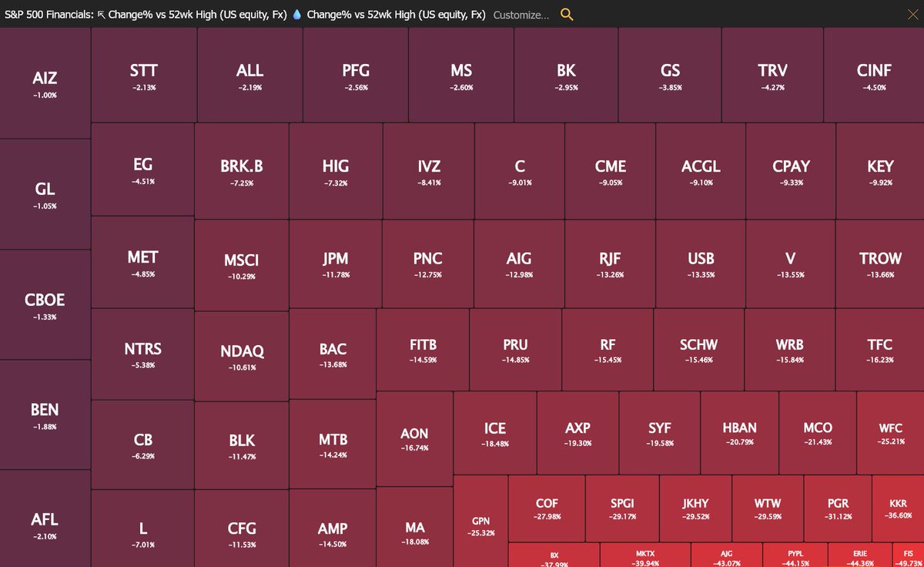Open the AFL heatmap tile

45,519
